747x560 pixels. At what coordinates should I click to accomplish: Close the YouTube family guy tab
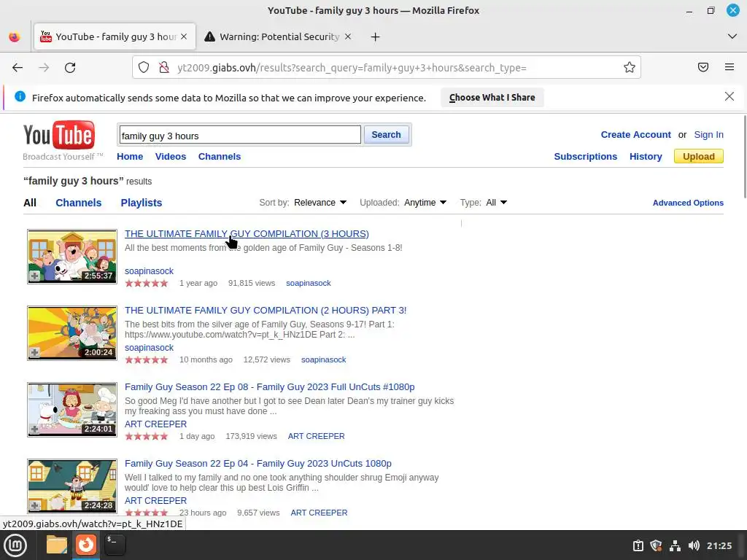point(184,36)
